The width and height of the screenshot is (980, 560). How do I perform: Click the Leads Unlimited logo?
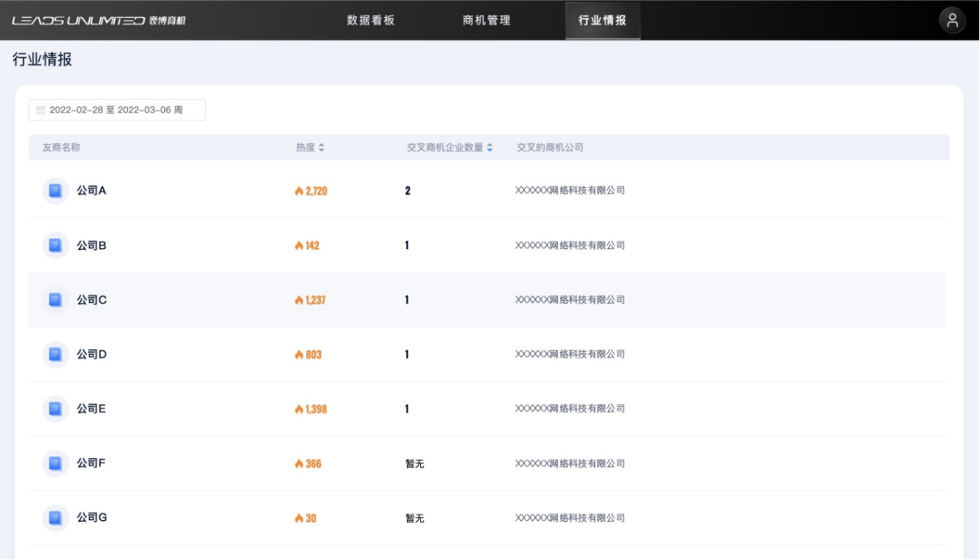point(98,20)
